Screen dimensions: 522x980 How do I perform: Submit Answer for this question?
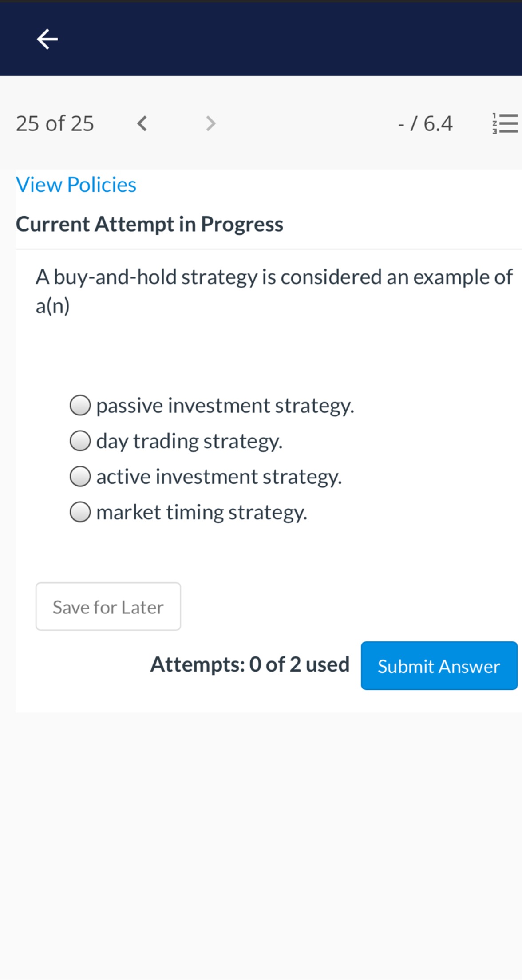(x=439, y=666)
